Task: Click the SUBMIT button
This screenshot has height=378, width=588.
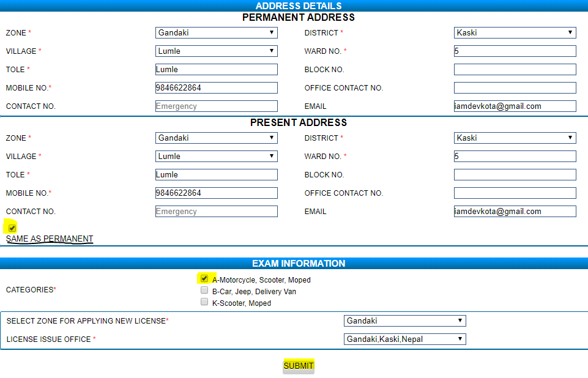Action: point(298,366)
